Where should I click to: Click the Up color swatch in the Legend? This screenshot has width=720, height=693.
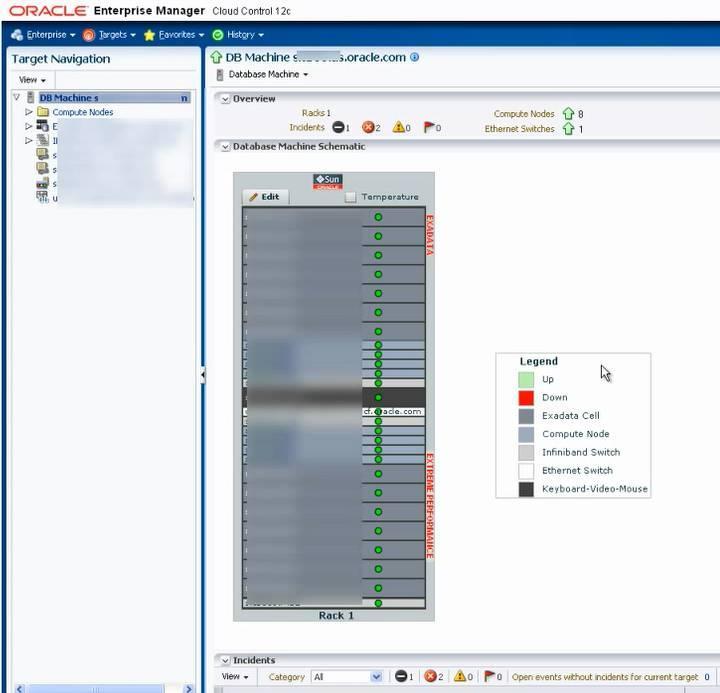[526, 379]
